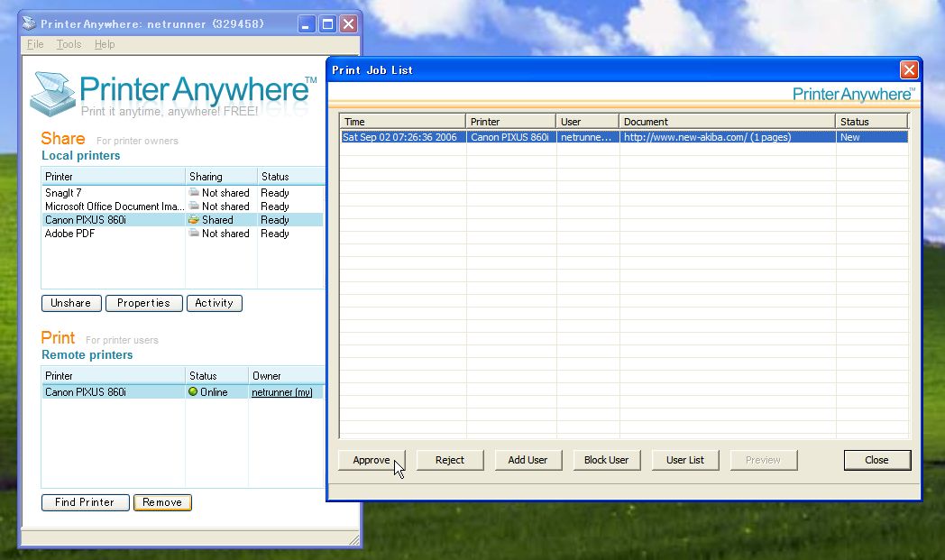Click the Shared icon for Canon PIXUS 860i

click(194, 220)
